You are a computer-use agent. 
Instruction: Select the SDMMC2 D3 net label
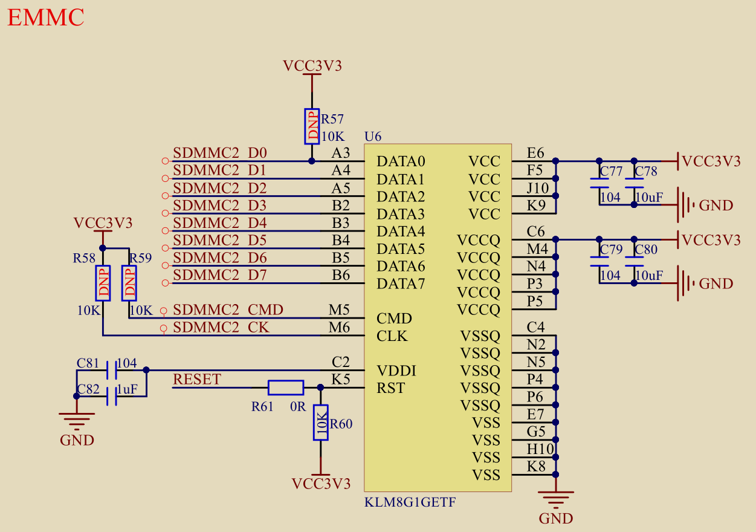tap(220, 206)
